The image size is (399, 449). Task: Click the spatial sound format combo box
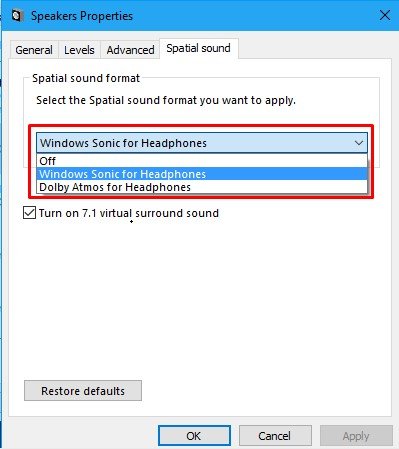coord(202,143)
